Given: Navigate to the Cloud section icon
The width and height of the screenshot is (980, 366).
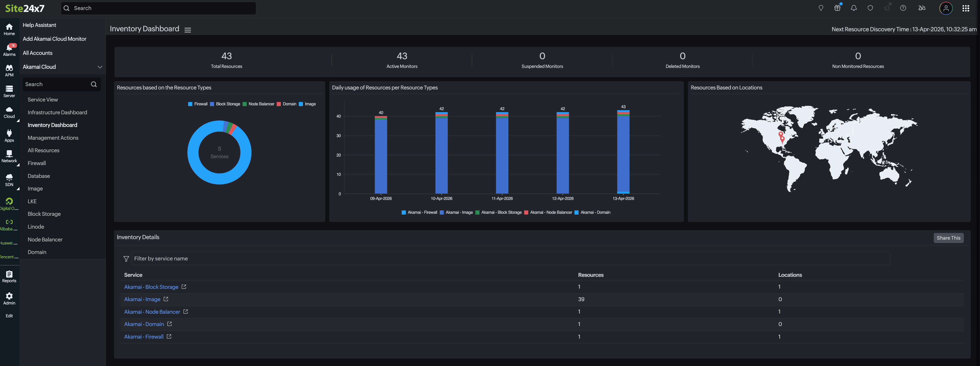Looking at the screenshot, I should (9, 111).
